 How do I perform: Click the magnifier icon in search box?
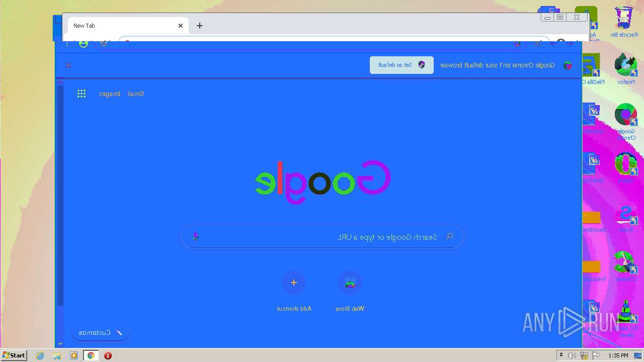click(450, 236)
